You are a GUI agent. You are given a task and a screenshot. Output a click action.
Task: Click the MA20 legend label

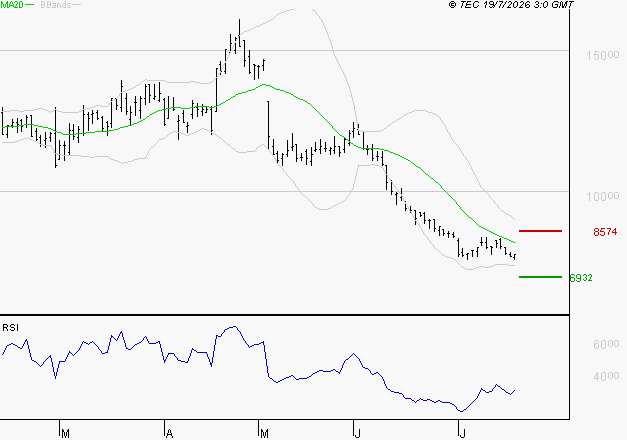tap(12, 5)
